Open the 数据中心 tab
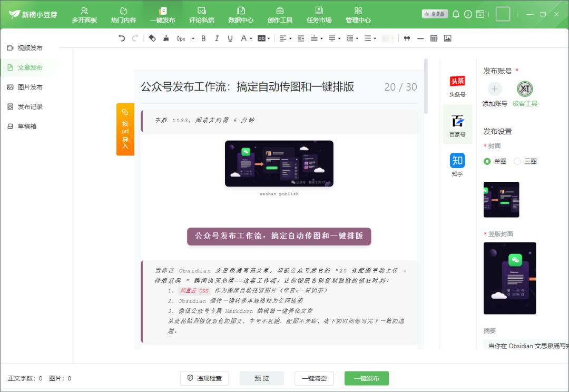Image resolution: width=569 pixels, height=392 pixels. (241, 15)
